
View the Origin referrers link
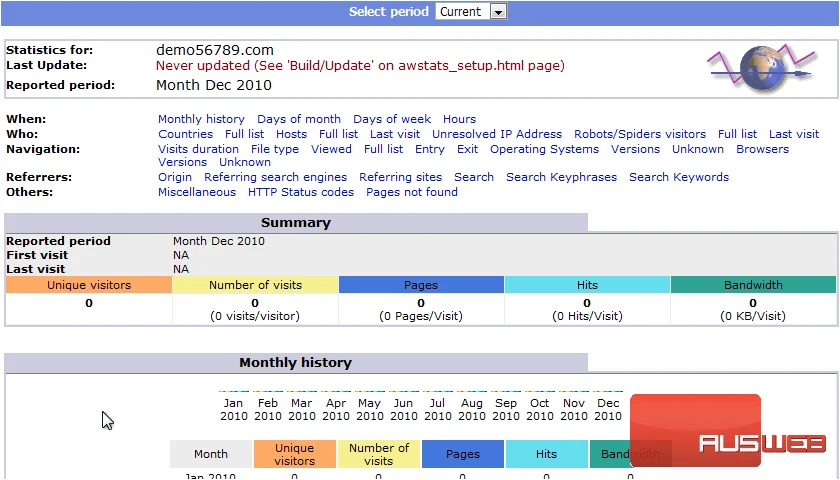[175, 177]
